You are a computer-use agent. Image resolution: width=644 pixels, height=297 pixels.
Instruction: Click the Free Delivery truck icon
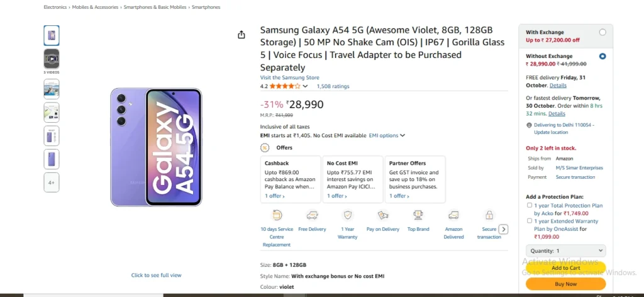pyautogui.click(x=312, y=215)
